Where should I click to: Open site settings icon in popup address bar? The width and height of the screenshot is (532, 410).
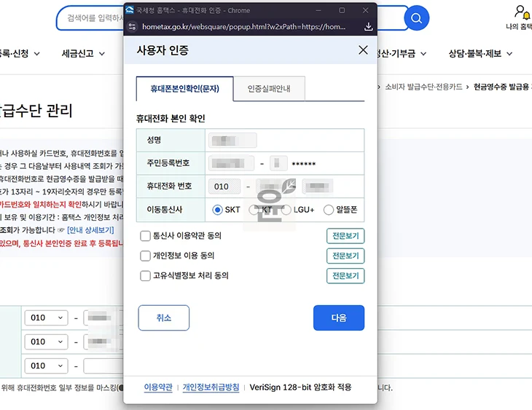point(133,26)
